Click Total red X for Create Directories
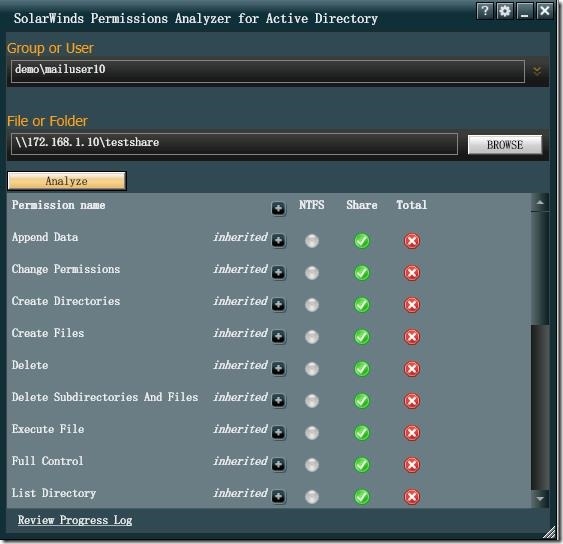This screenshot has height=544, width=563. click(412, 304)
